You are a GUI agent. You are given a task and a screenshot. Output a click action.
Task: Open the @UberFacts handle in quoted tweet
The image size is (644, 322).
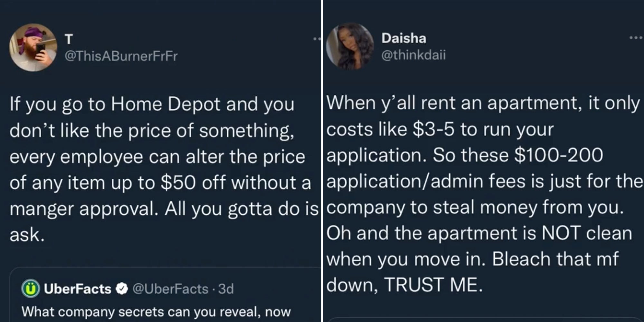tap(170, 289)
